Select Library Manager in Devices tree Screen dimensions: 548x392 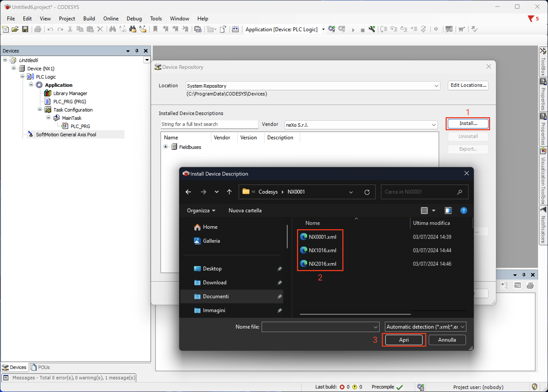(70, 93)
